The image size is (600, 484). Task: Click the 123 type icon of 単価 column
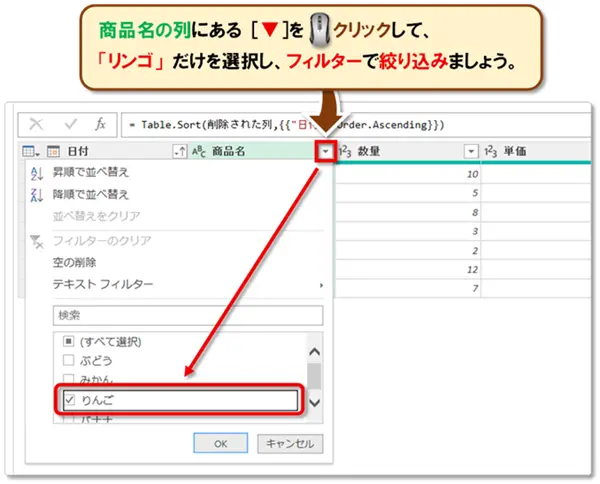pyautogui.click(x=491, y=152)
